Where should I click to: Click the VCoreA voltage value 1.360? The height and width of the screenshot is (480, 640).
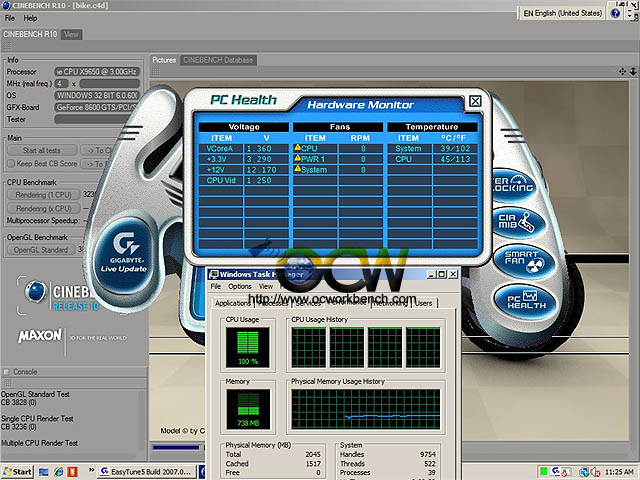pyautogui.click(x=259, y=149)
